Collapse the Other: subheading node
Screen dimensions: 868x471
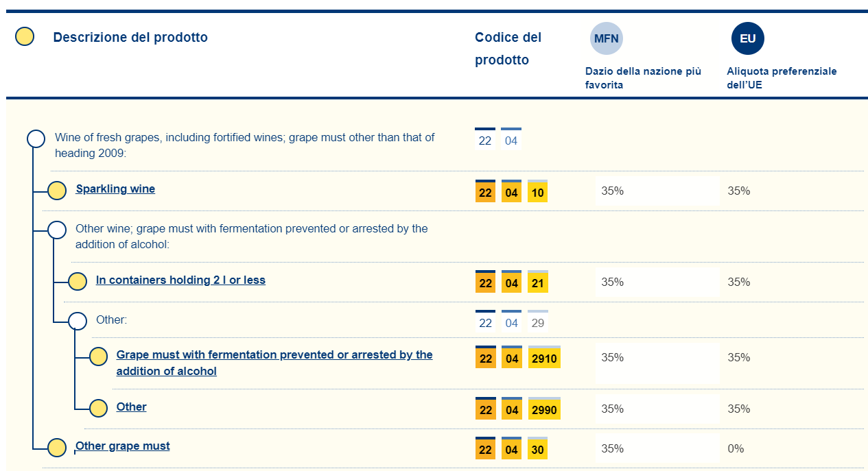pyautogui.click(x=78, y=321)
